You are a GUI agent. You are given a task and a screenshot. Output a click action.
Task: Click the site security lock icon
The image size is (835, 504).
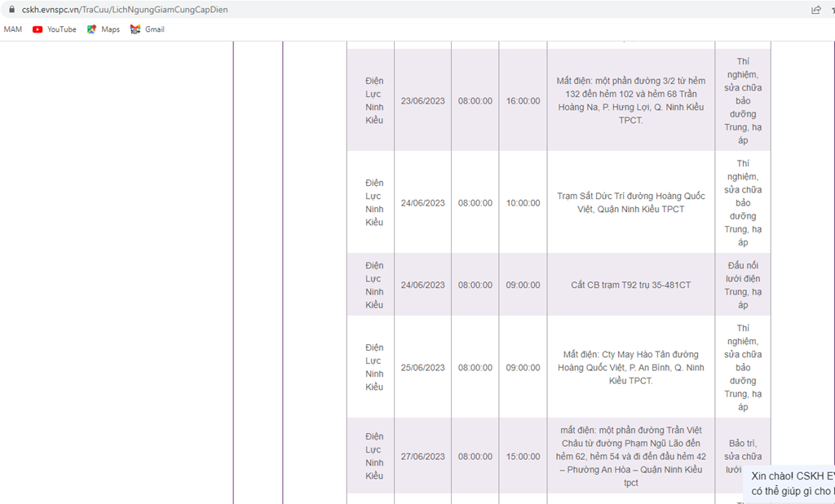11,10
